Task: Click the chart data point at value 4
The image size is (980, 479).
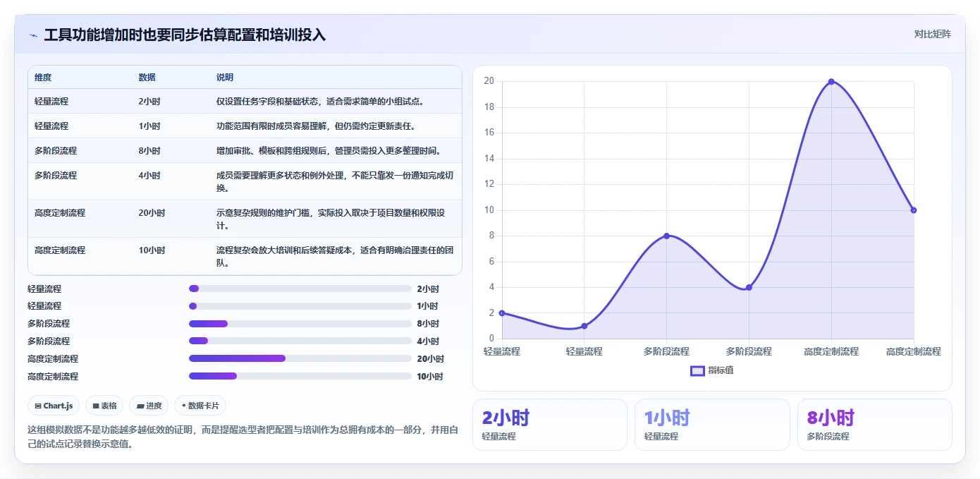Action: click(749, 287)
